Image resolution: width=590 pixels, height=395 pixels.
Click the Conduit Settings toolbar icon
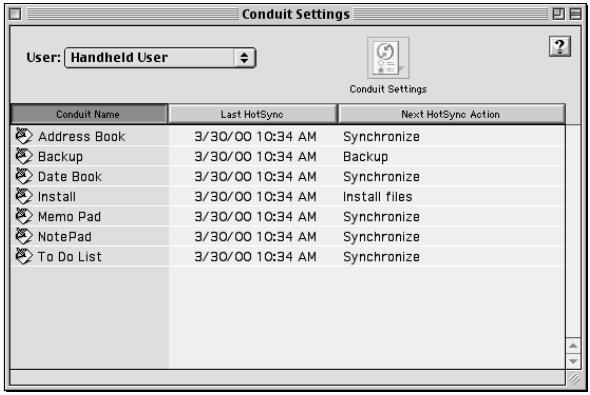tap(388, 58)
